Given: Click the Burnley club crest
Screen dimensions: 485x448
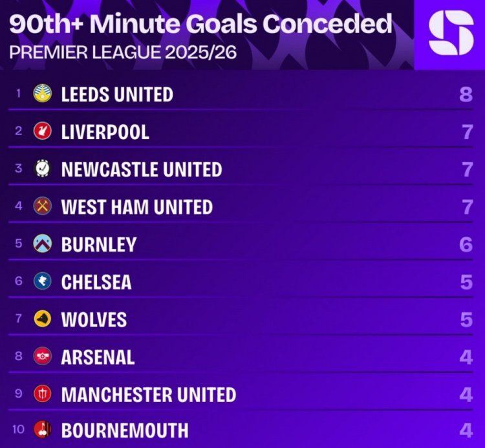Looking at the screenshot, I should click(43, 244).
